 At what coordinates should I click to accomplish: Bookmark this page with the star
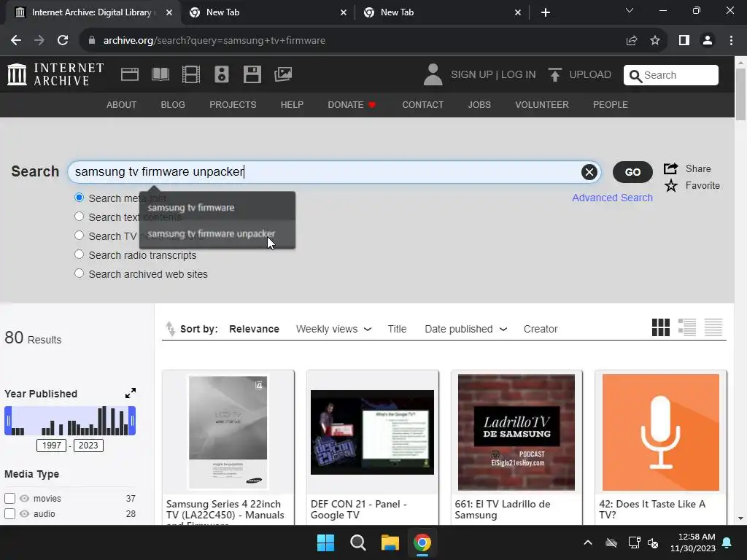coord(655,41)
